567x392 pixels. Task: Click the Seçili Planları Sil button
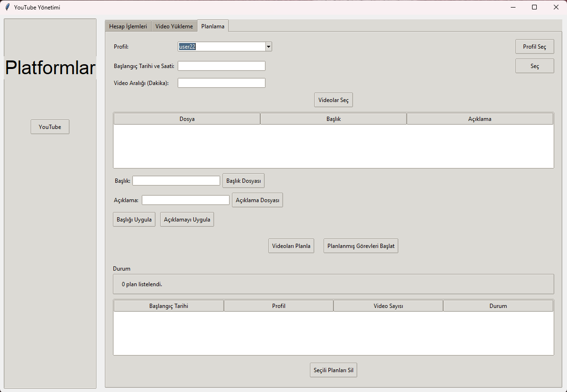(334, 370)
